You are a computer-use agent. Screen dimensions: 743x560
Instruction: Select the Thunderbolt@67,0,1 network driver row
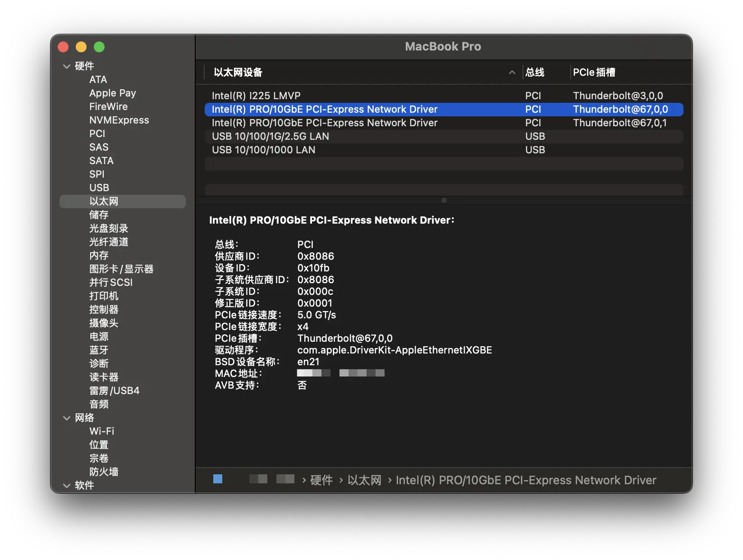click(324, 123)
